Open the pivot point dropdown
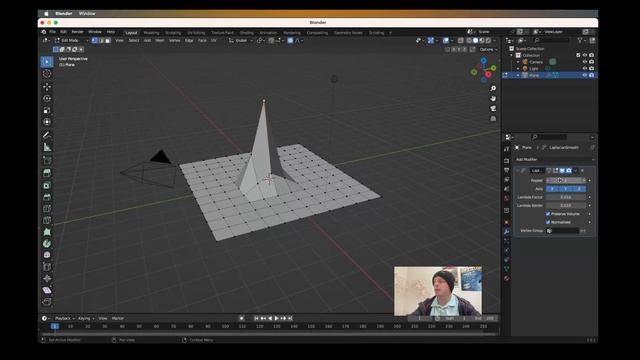 [x=260, y=40]
